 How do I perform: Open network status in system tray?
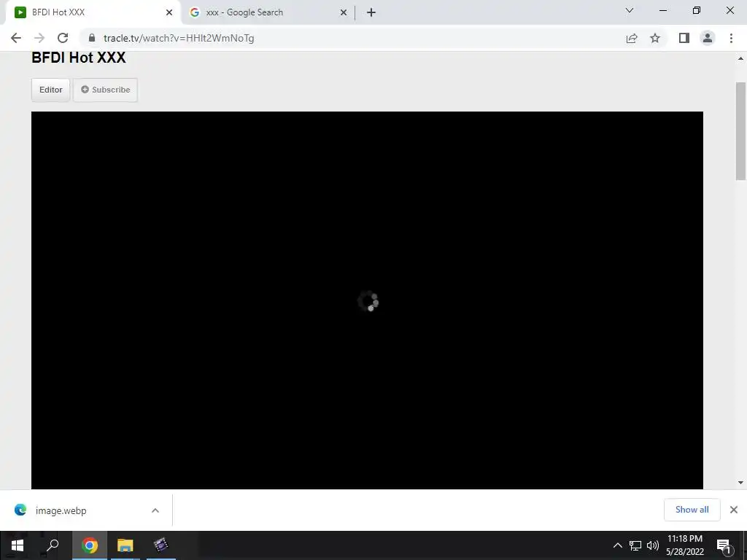(x=635, y=545)
